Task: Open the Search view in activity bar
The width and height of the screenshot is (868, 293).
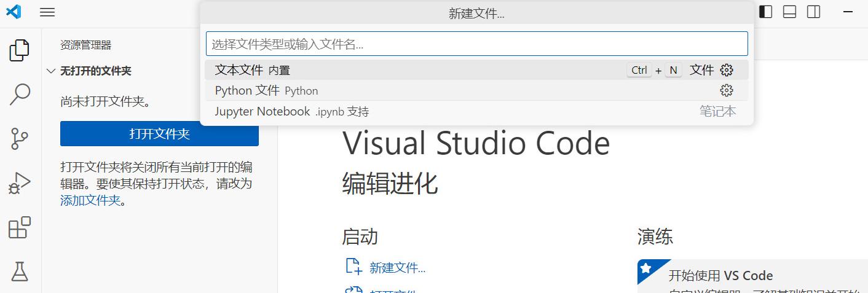Action: coord(20,94)
